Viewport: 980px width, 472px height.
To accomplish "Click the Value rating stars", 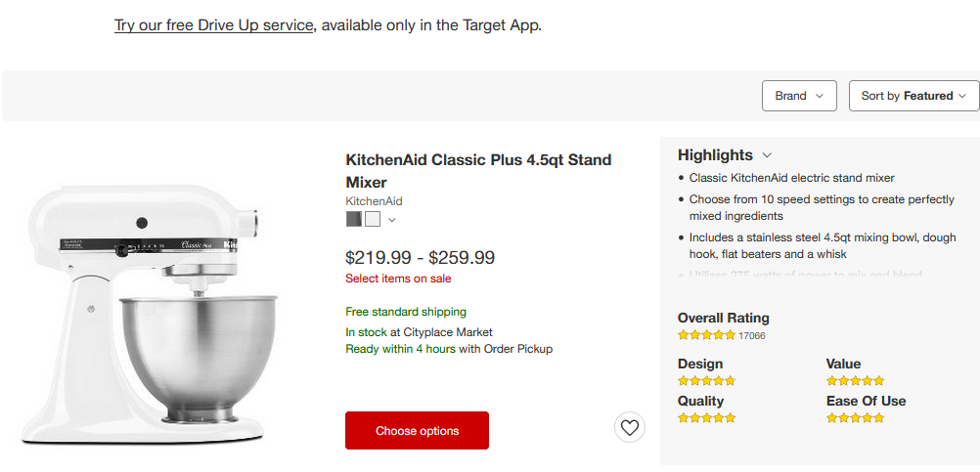I will click(855, 381).
